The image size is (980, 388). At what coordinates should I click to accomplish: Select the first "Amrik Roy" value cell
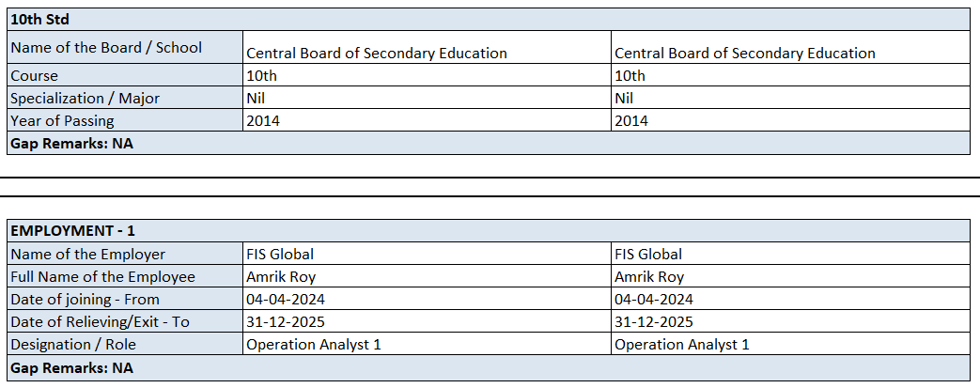click(x=281, y=277)
